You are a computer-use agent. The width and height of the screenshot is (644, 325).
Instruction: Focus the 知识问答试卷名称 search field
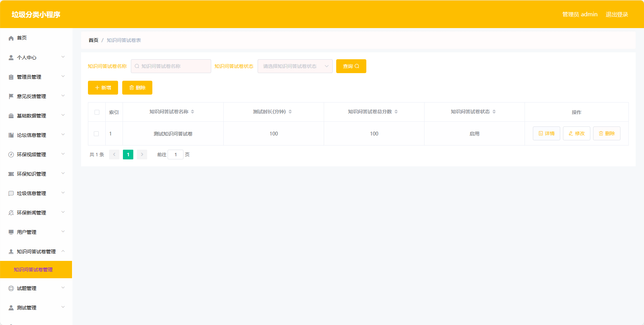tap(171, 66)
